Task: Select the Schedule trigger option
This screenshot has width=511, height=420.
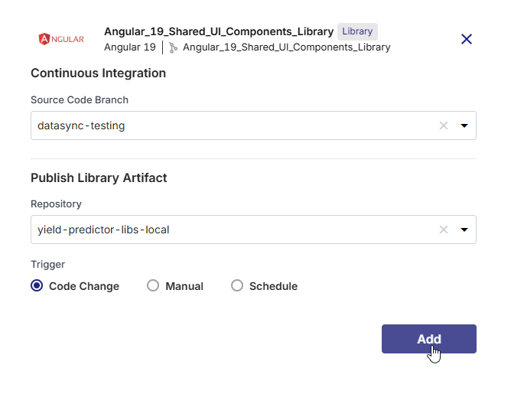Action: pos(237,286)
